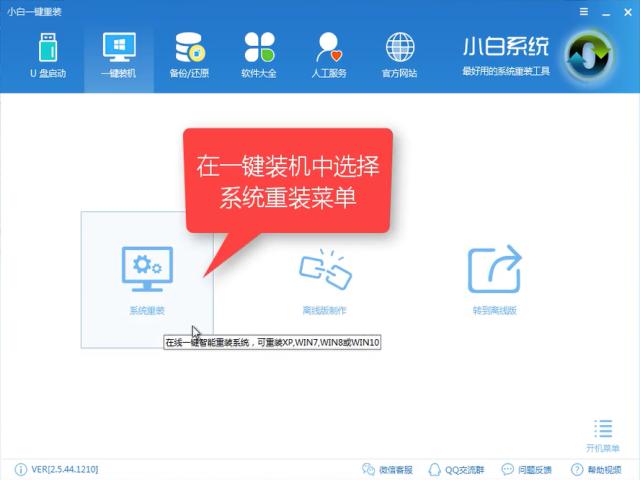Open the 人工服务 tab
This screenshot has width=640, height=480.
329,55
